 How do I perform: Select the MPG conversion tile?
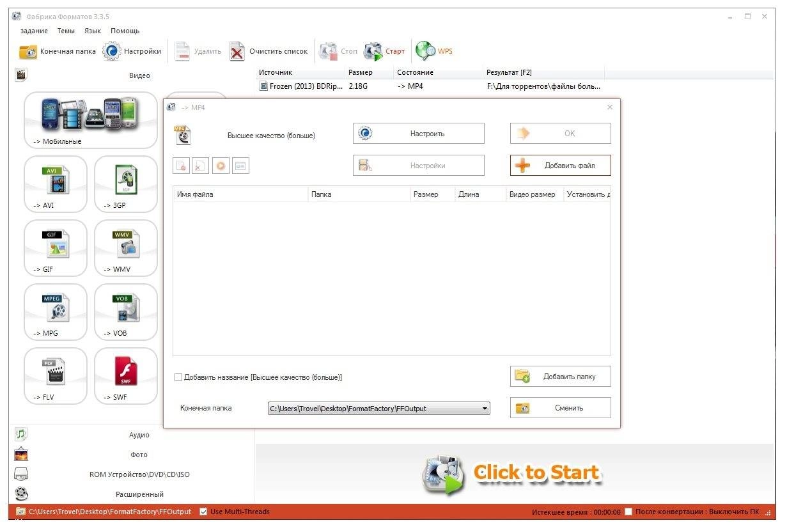coord(56,312)
